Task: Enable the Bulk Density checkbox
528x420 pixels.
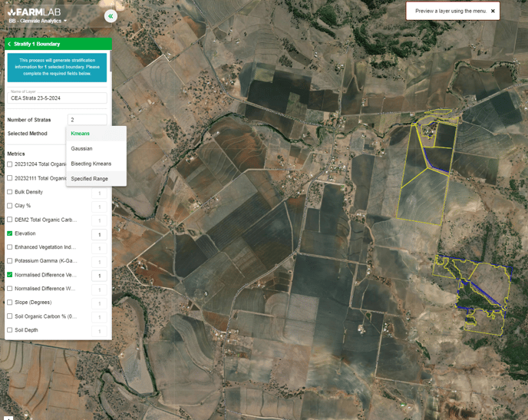Action: pos(10,192)
